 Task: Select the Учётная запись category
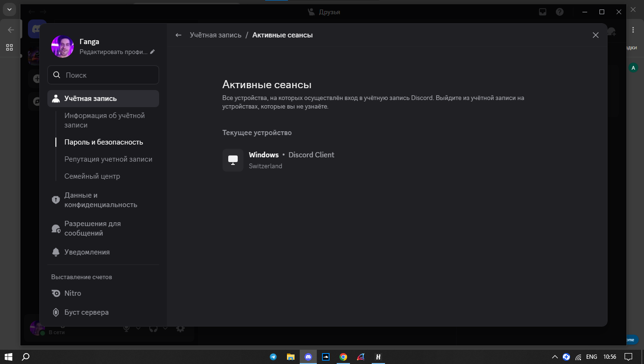[103, 99]
